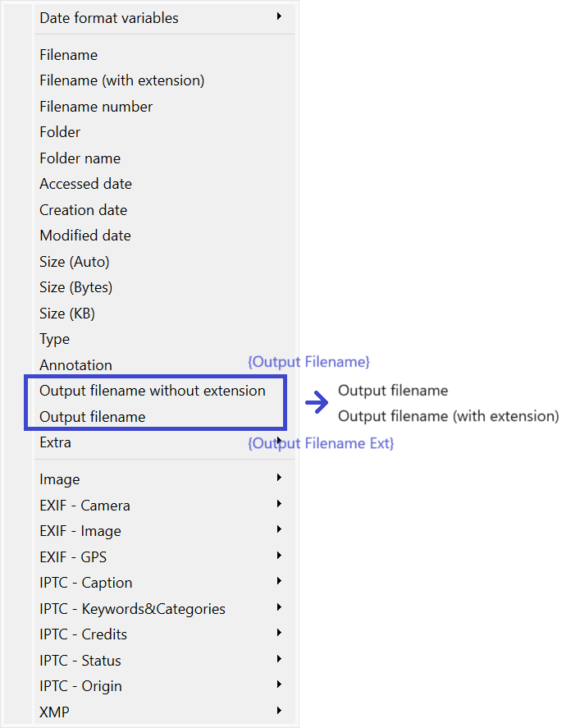
Task: Select the Filename menu entry
Action: (x=69, y=55)
